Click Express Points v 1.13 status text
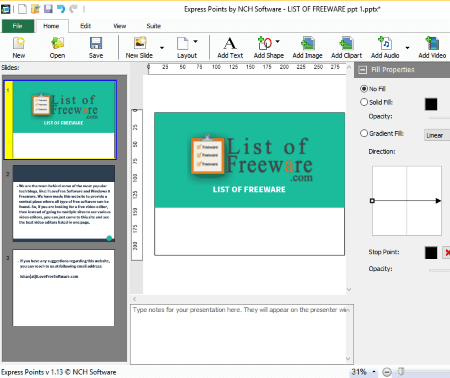The image size is (450, 378). coord(59,372)
